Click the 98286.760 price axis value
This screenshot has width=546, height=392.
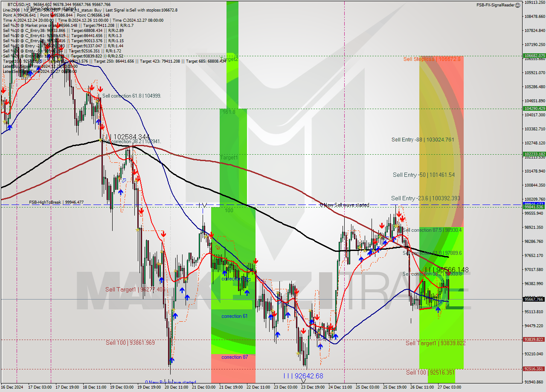pyautogui.click(x=535, y=241)
